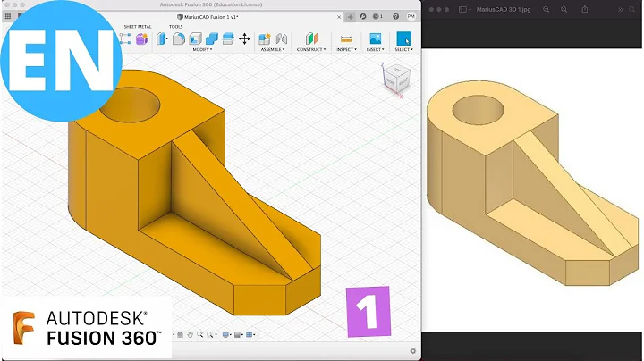Close the MariusCAD Fusion 1 v1 tab
This screenshot has width=644, height=361.
tap(339, 17)
